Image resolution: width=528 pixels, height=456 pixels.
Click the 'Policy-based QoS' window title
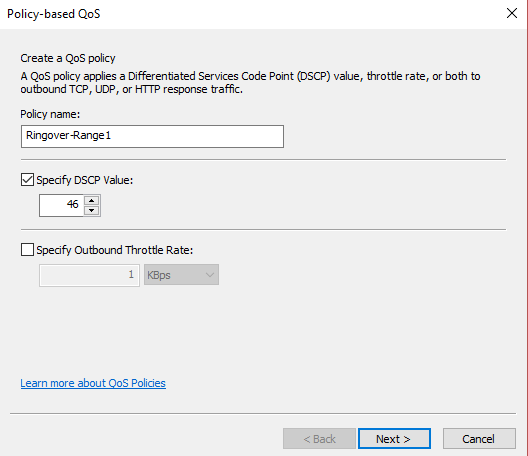click(x=54, y=14)
